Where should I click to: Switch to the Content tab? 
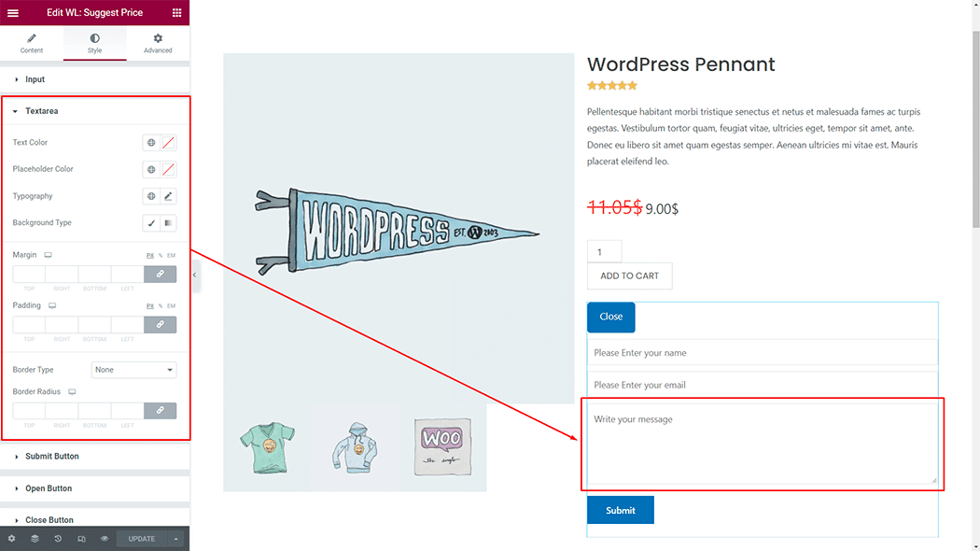pyautogui.click(x=32, y=43)
